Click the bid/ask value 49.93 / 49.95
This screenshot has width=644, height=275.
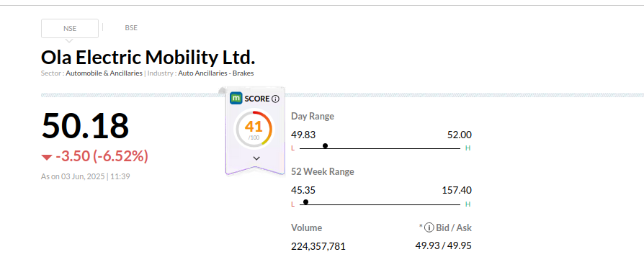coord(444,246)
